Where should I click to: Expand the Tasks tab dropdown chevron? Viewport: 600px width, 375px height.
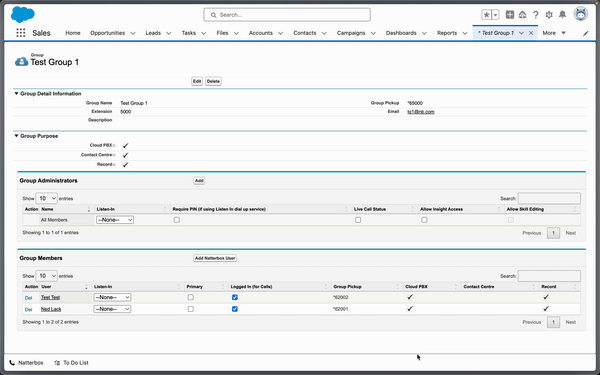[x=204, y=33]
